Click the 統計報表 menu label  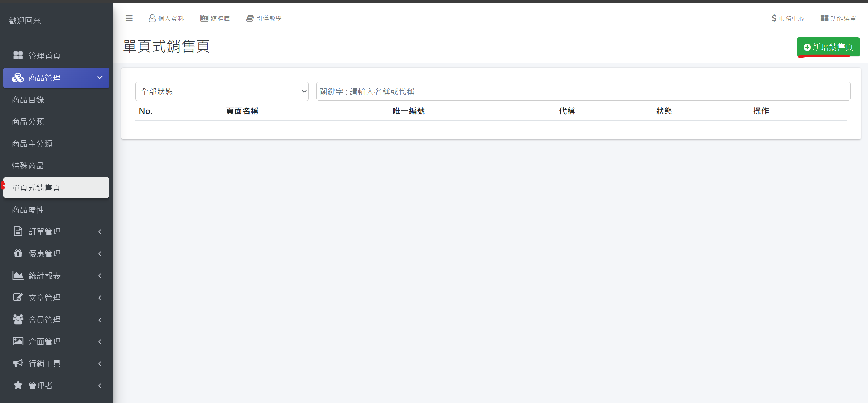pyautogui.click(x=44, y=276)
